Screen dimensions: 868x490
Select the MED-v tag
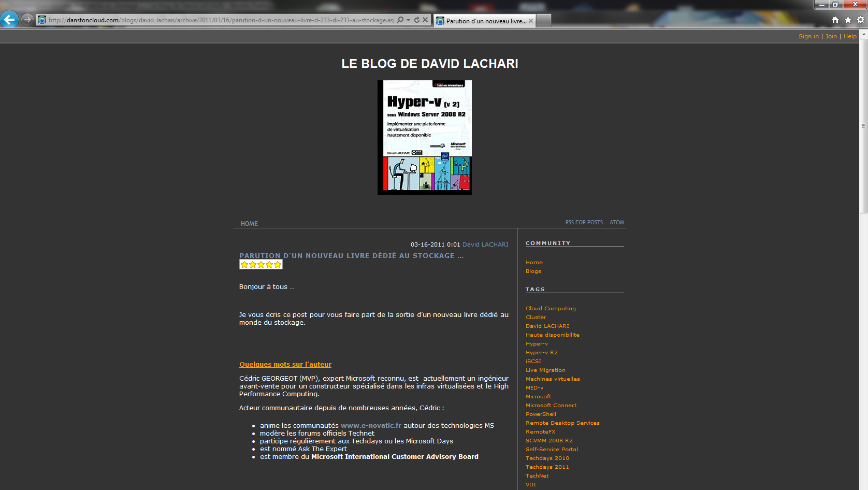point(534,387)
